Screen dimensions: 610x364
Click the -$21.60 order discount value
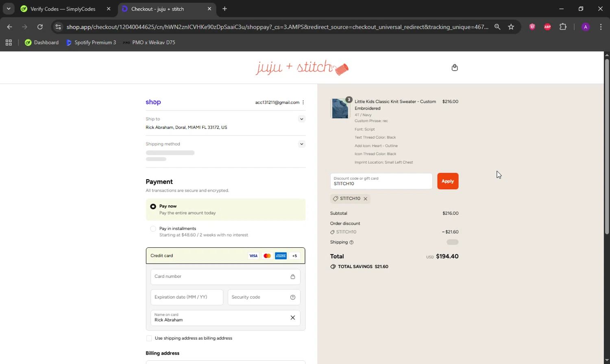tap(450, 232)
